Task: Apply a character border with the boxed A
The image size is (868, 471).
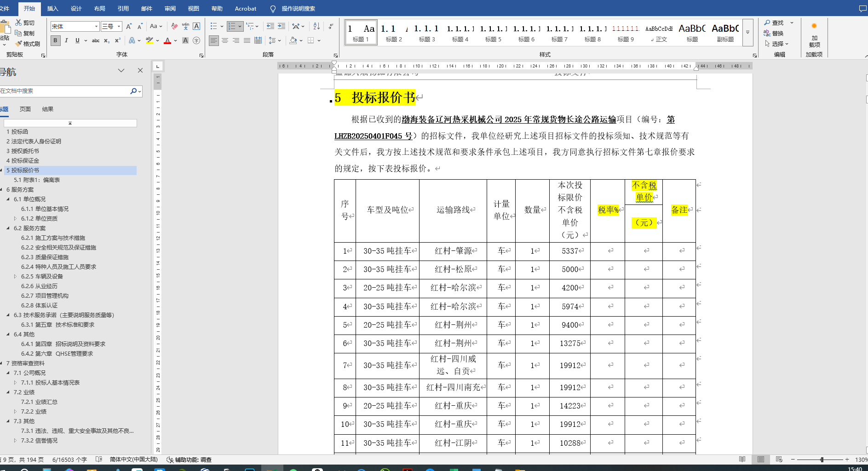Action: (x=196, y=26)
